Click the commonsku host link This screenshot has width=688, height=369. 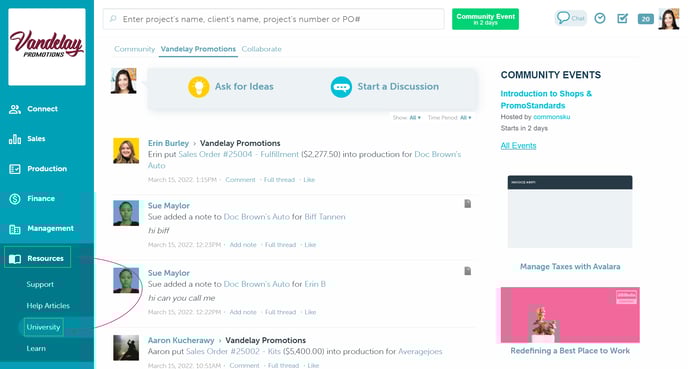point(552,117)
